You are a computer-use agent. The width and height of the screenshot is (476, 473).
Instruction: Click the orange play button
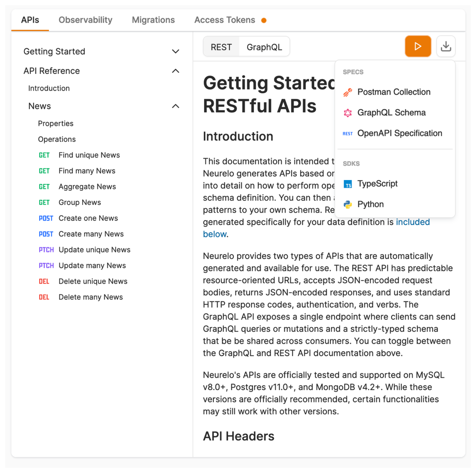[417, 47]
